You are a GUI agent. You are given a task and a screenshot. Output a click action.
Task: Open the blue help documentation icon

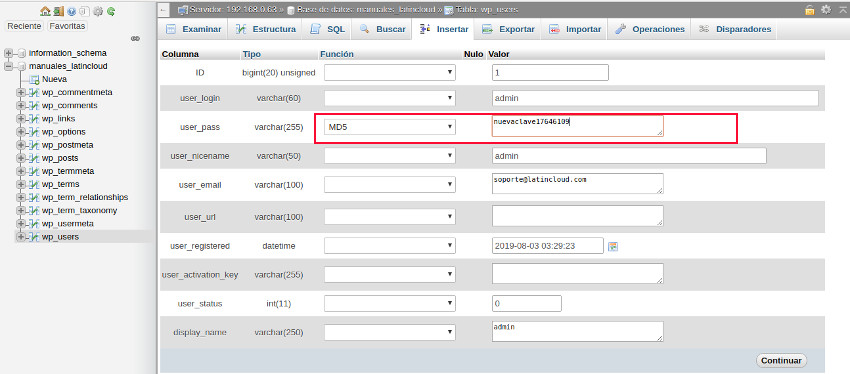72,10
